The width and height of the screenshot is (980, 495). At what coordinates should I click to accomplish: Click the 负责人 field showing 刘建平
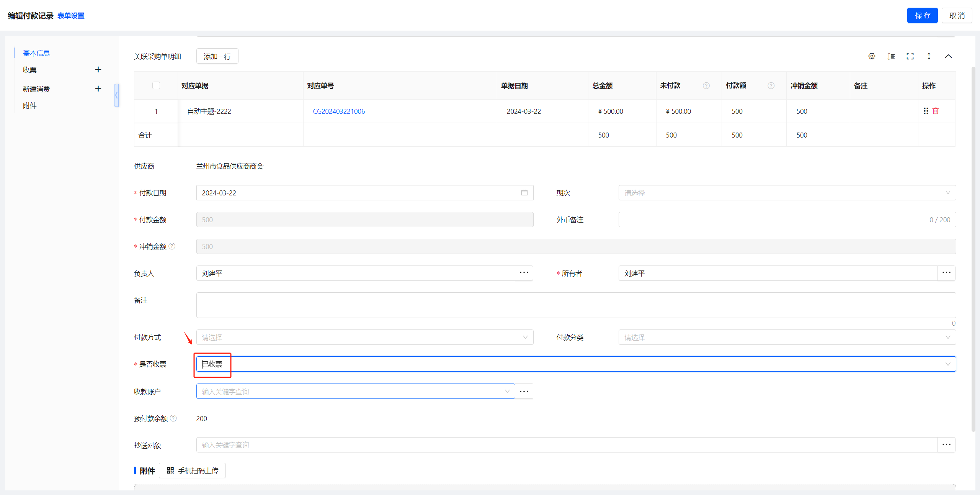click(356, 273)
